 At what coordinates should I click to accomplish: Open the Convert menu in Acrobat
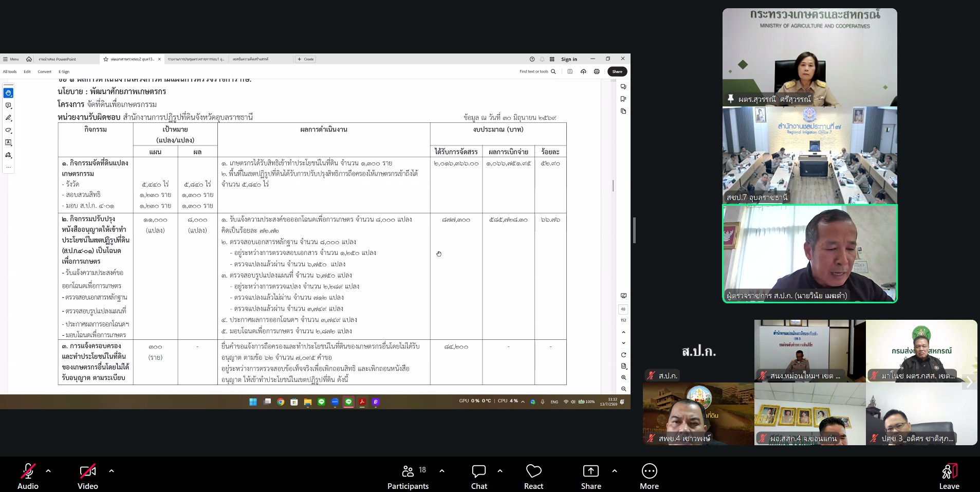point(44,71)
